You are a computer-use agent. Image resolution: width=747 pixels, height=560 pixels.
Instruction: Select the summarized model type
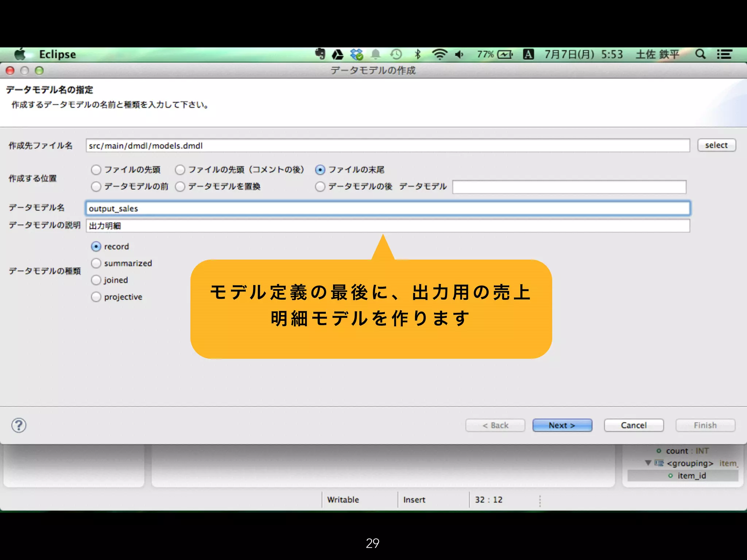(x=96, y=263)
